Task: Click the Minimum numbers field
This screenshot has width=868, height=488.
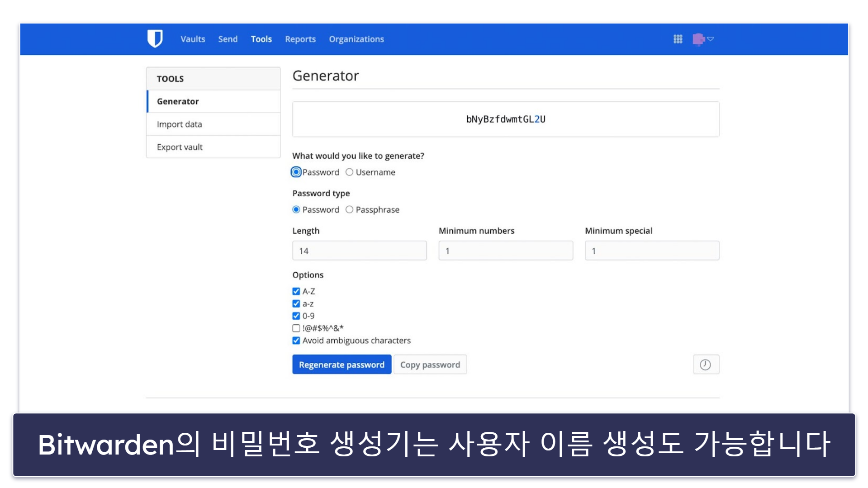Action: pyautogui.click(x=506, y=251)
